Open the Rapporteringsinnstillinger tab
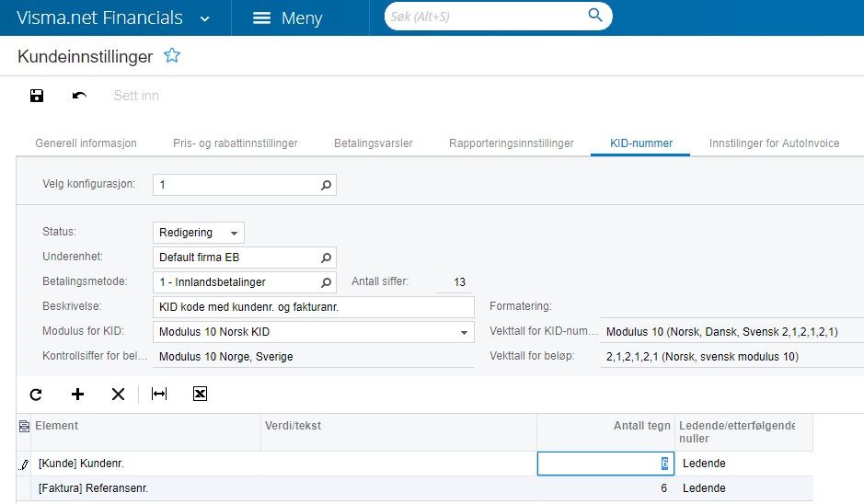The width and height of the screenshot is (864, 504). point(512,143)
